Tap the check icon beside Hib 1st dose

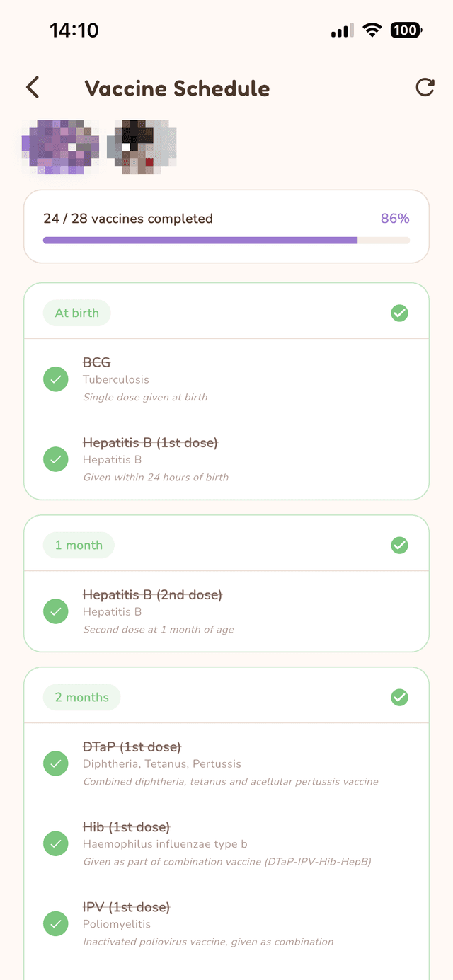point(56,843)
